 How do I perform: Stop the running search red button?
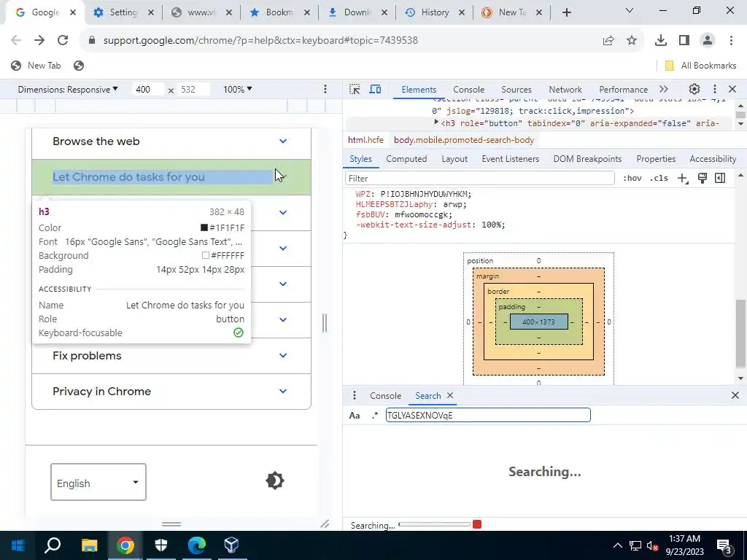coord(477,524)
